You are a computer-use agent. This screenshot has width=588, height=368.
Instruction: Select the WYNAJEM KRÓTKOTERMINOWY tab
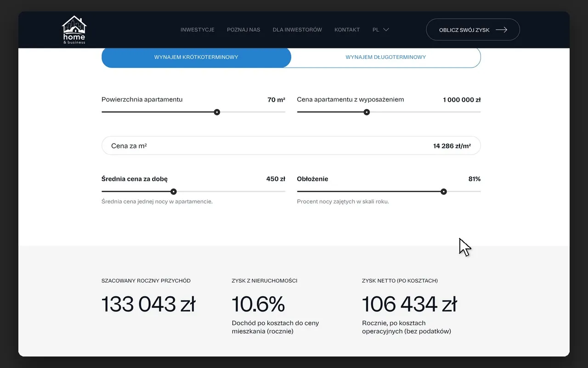pyautogui.click(x=196, y=57)
